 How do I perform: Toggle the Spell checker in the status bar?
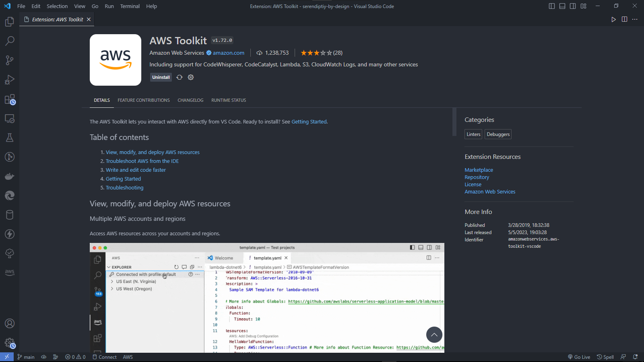click(605, 357)
